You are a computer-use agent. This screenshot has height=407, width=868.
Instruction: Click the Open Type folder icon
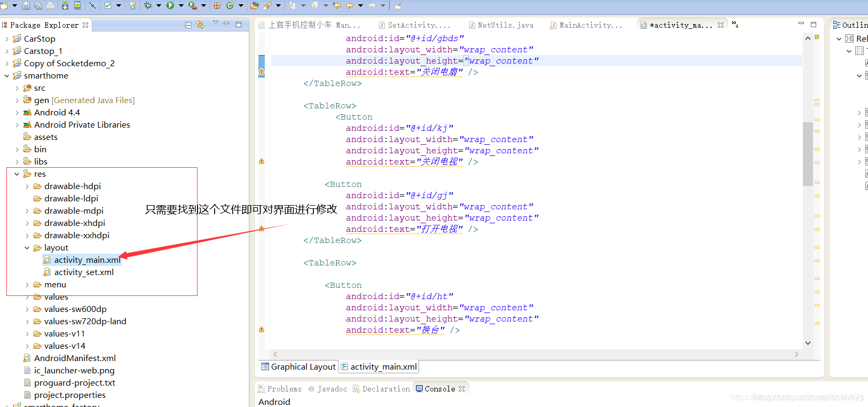coord(255,5)
